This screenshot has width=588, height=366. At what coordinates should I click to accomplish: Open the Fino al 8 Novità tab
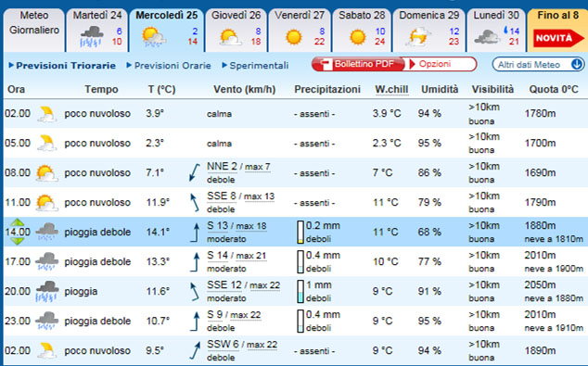click(x=557, y=30)
